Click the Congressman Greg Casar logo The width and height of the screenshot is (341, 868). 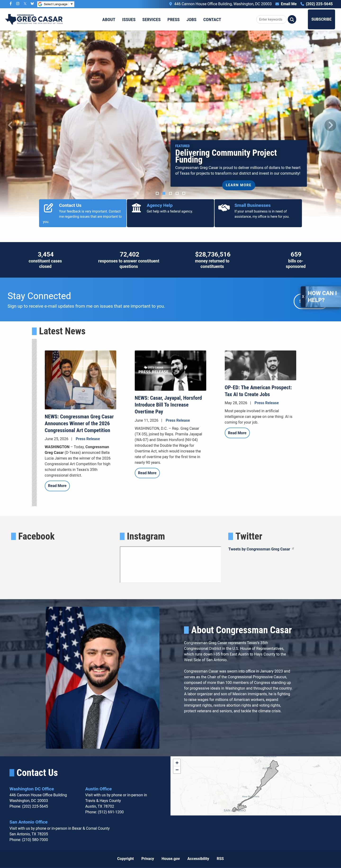click(x=34, y=19)
